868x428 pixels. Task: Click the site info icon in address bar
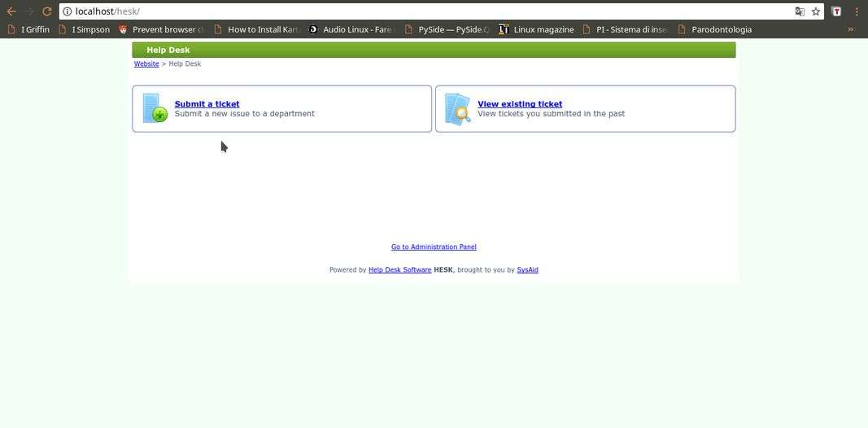67,11
